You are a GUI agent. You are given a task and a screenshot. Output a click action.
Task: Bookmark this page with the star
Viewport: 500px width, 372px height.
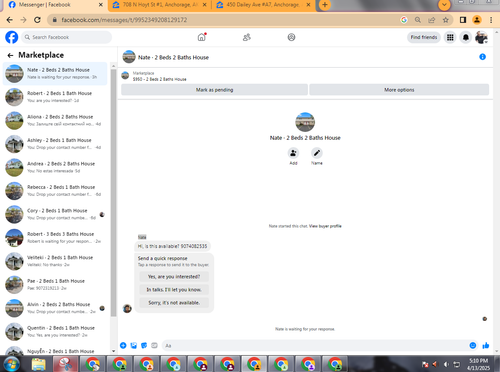click(446, 20)
